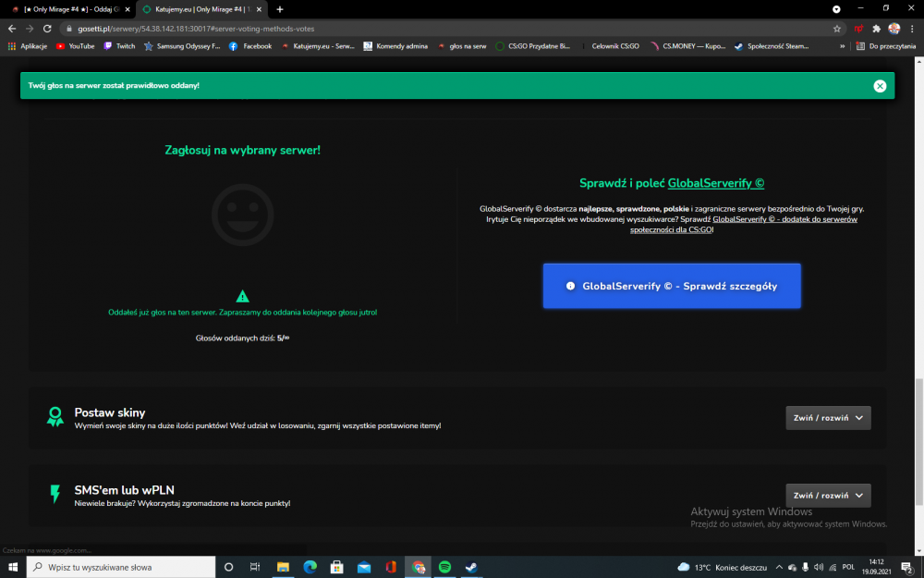Open the Samsung Odyssey bookmark
The image size is (924, 578).
point(182,46)
